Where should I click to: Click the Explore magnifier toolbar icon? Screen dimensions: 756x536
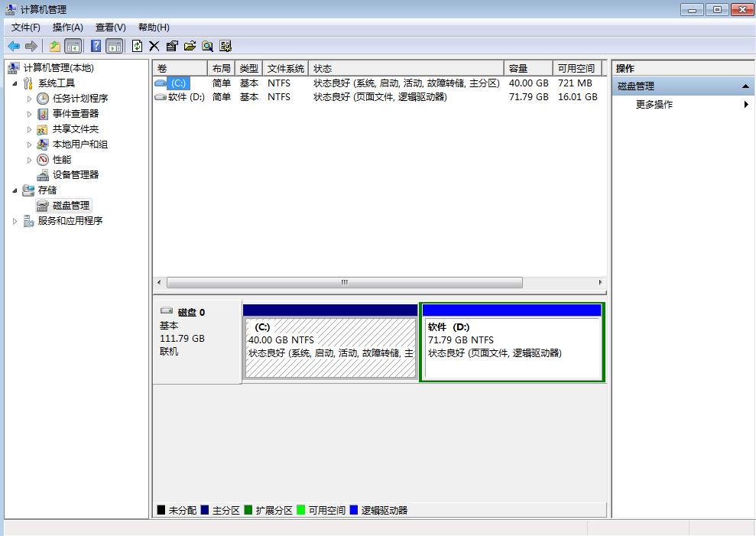pyautogui.click(x=207, y=47)
